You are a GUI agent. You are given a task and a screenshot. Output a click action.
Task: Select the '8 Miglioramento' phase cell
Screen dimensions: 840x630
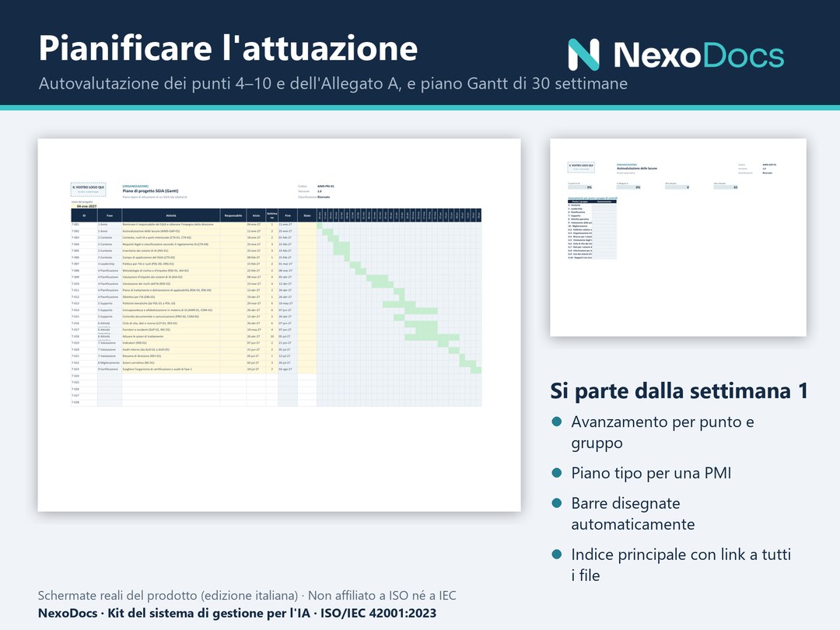tap(110, 362)
